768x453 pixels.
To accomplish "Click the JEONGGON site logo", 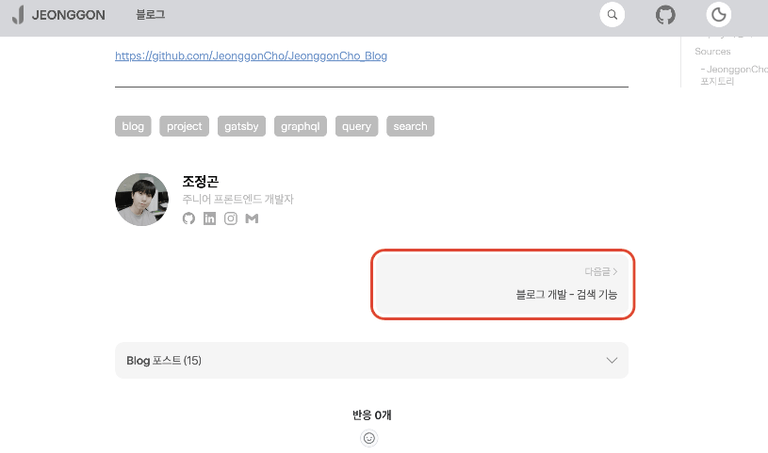I will pos(59,15).
